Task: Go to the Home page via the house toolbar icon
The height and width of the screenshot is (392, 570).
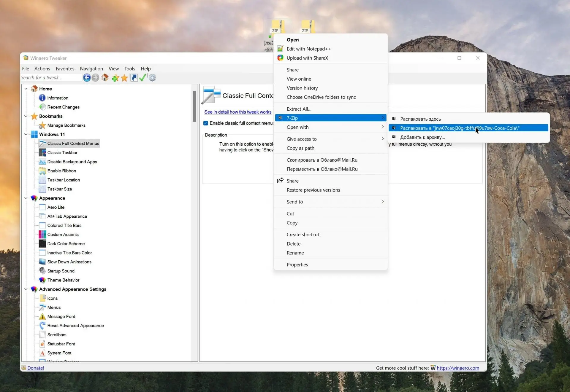Action: pos(105,78)
